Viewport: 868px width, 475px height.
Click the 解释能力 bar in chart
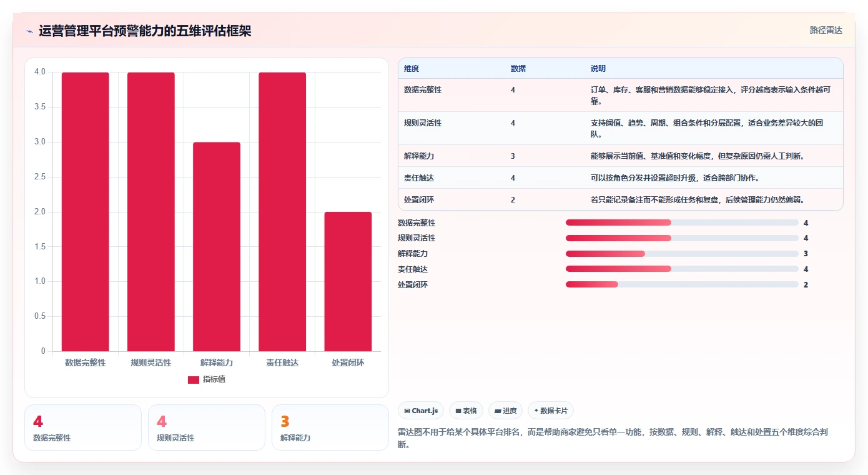point(217,247)
